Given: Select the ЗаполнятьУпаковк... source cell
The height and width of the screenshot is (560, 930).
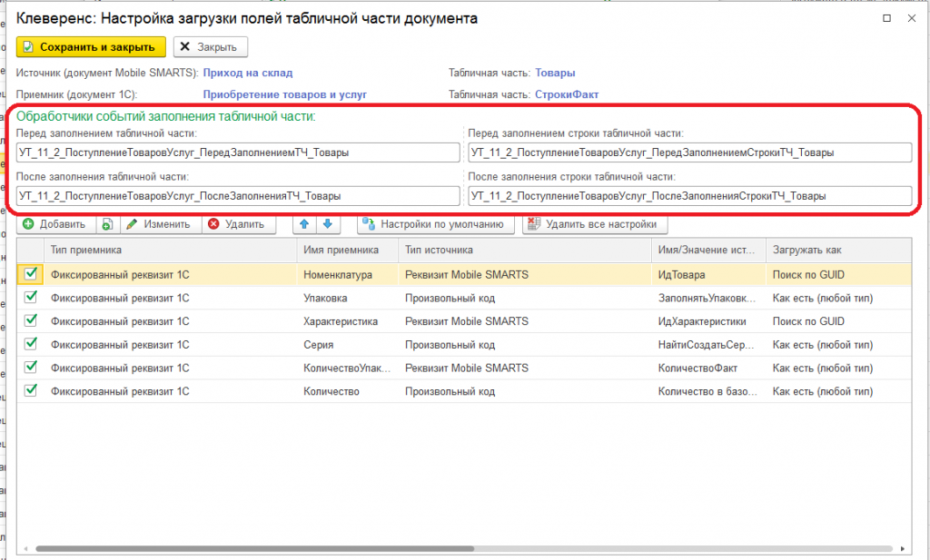Looking at the screenshot, I should [x=708, y=298].
